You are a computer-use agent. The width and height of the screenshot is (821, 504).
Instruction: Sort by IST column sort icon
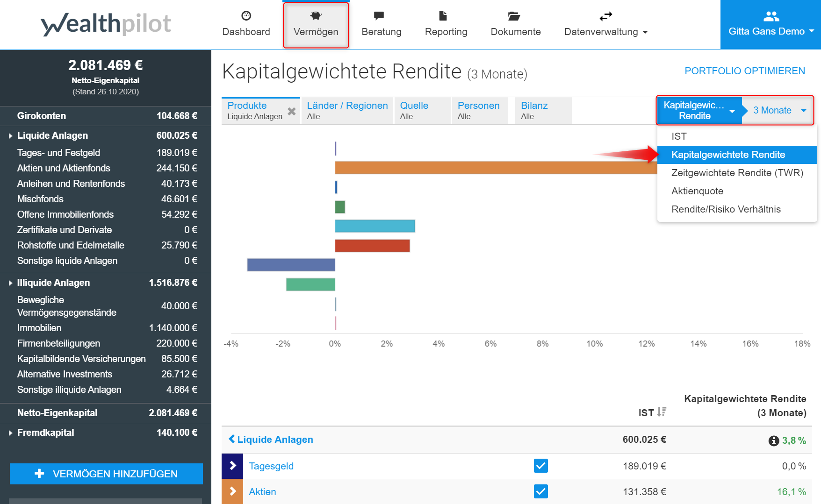tap(662, 412)
